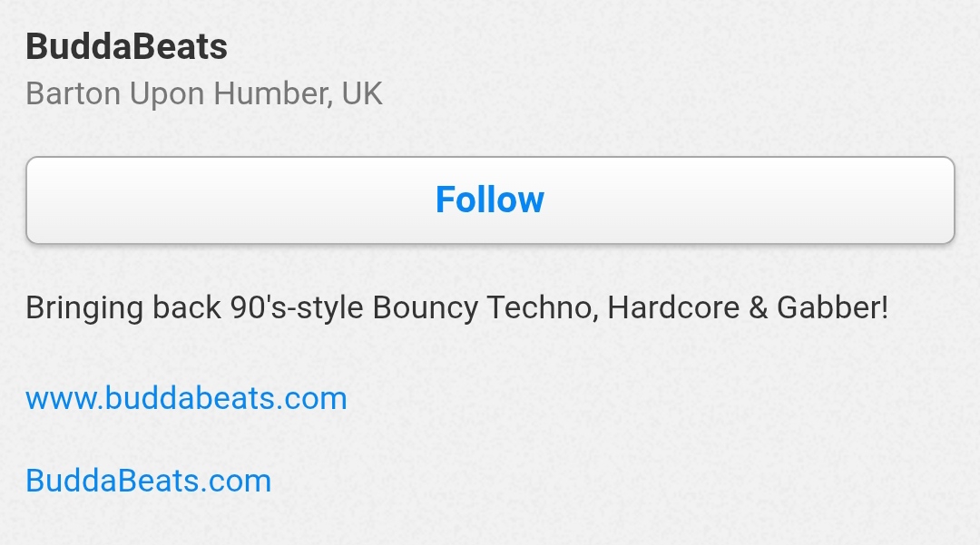Tap the 90's-style phrase in the bio
This screenshot has height=545, width=980.
coord(292,308)
